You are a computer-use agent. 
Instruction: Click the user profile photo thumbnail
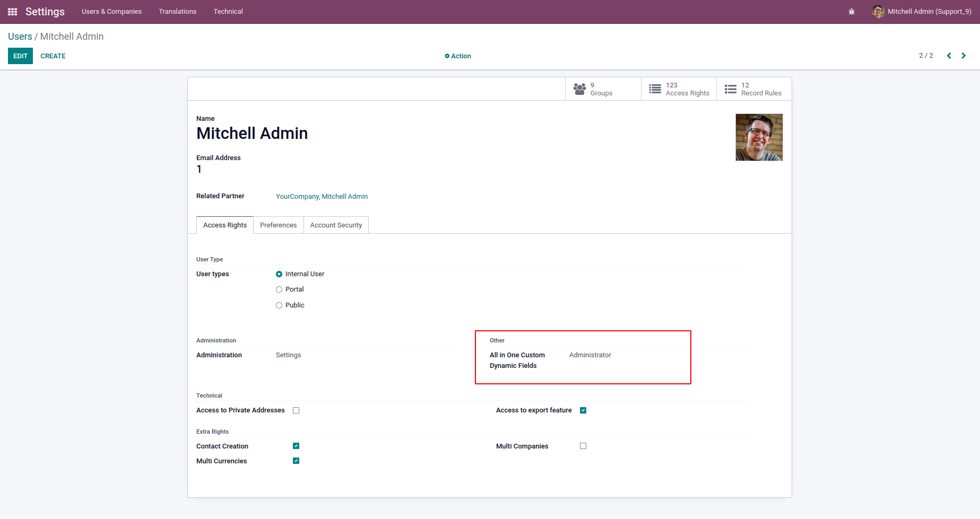(x=759, y=137)
